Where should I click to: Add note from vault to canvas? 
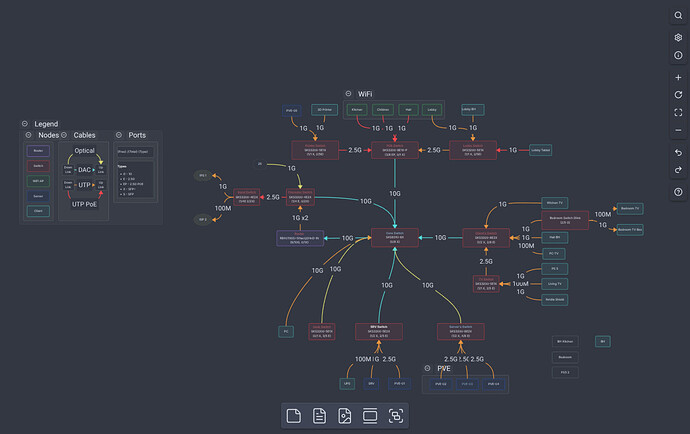pyautogui.click(x=319, y=415)
